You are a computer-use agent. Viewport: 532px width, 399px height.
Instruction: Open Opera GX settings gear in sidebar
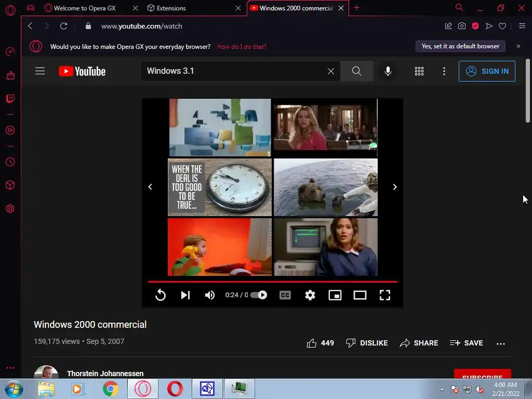point(10,209)
